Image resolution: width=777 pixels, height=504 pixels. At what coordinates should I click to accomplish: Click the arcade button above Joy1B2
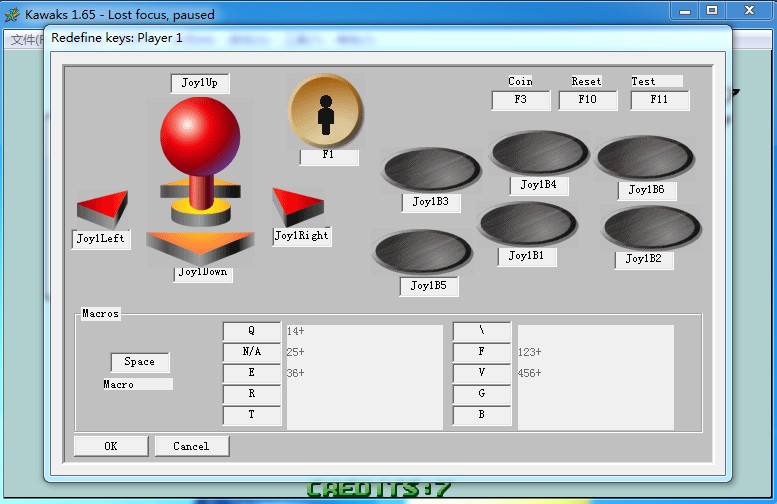650,228
